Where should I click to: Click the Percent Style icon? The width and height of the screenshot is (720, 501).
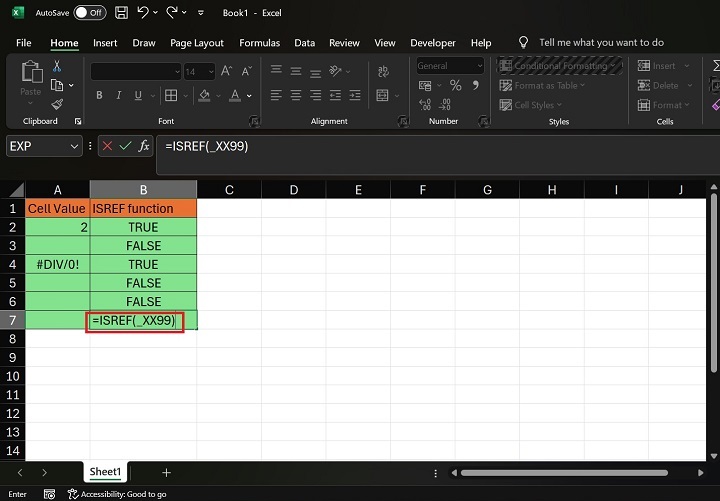(456, 85)
